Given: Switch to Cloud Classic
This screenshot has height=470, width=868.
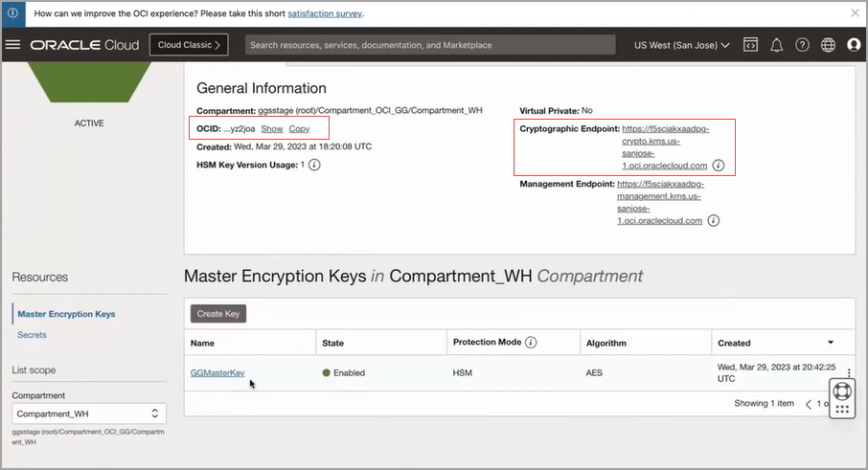Looking at the screenshot, I should coord(190,45).
